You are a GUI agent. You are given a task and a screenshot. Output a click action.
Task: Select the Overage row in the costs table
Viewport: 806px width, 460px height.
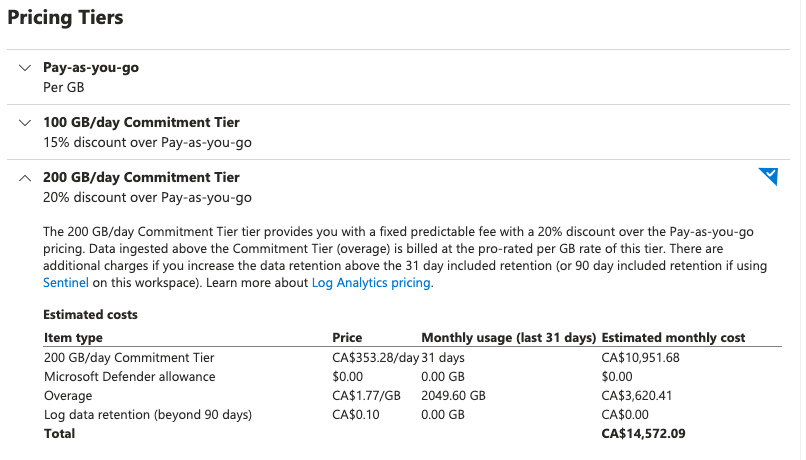412,396
